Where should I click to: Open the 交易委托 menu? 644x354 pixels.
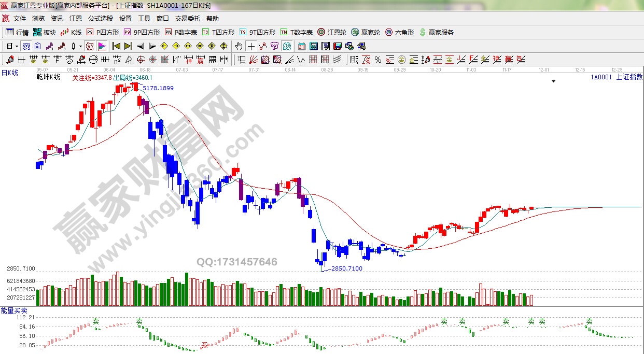pyautogui.click(x=187, y=18)
